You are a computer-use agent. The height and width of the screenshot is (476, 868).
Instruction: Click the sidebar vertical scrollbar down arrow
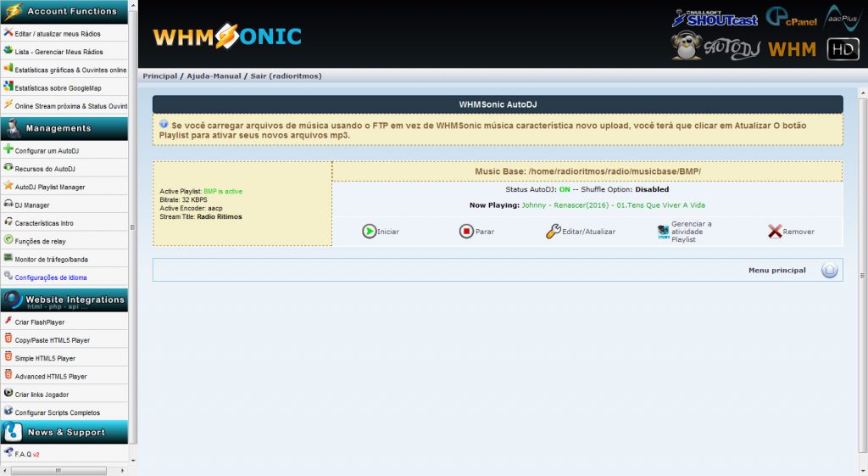point(133,461)
